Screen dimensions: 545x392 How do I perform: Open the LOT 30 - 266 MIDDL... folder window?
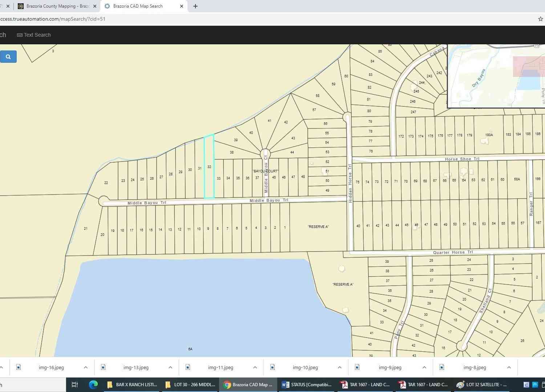point(190,385)
